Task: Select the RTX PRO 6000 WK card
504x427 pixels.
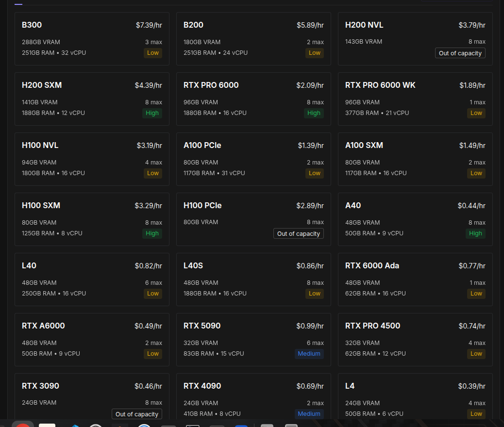Action: 415,99
